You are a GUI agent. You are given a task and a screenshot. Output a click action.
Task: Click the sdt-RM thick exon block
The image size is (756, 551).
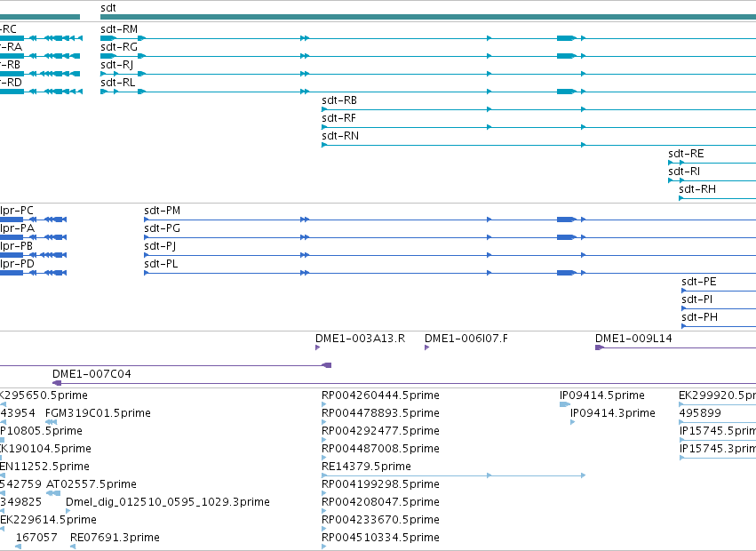[566, 38]
